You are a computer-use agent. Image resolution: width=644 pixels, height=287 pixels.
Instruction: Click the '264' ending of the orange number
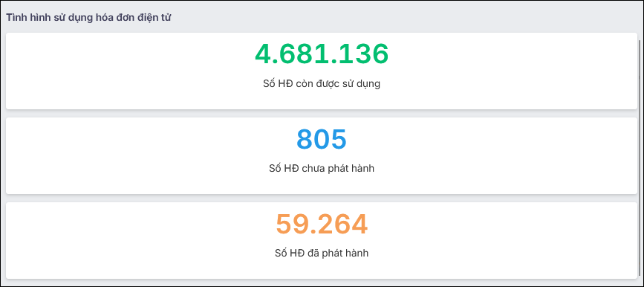(342, 224)
